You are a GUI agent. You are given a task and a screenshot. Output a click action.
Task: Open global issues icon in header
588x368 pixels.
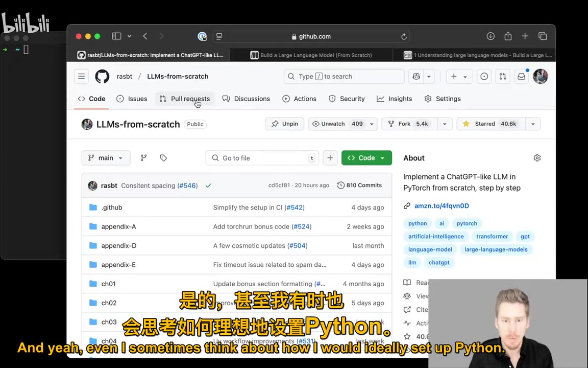tap(484, 76)
